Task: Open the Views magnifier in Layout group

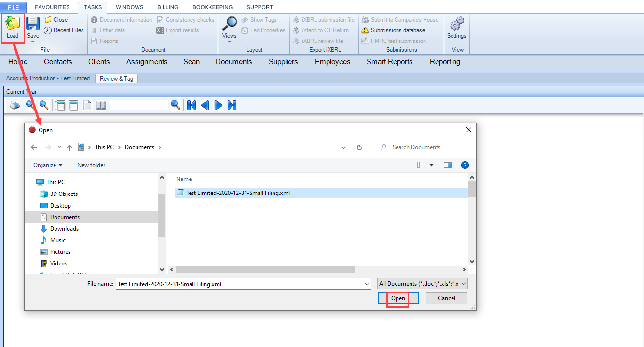Action: [x=230, y=24]
